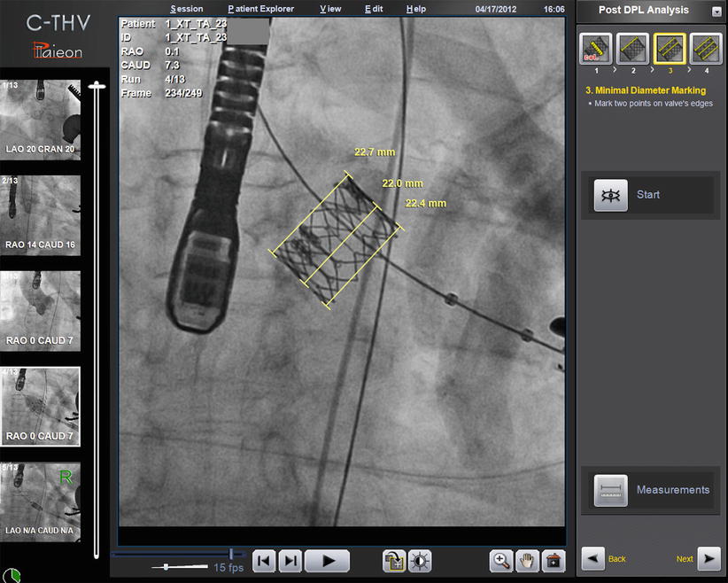Select the zoom magnifier tool
This screenshot has width=728, height=583.
[502, 560]
